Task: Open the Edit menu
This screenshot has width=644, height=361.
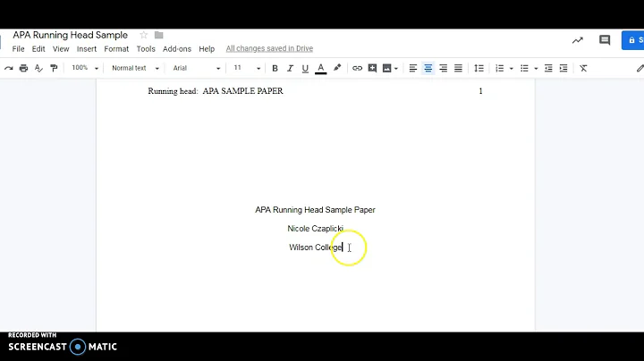Action: (x=38, y=49)
